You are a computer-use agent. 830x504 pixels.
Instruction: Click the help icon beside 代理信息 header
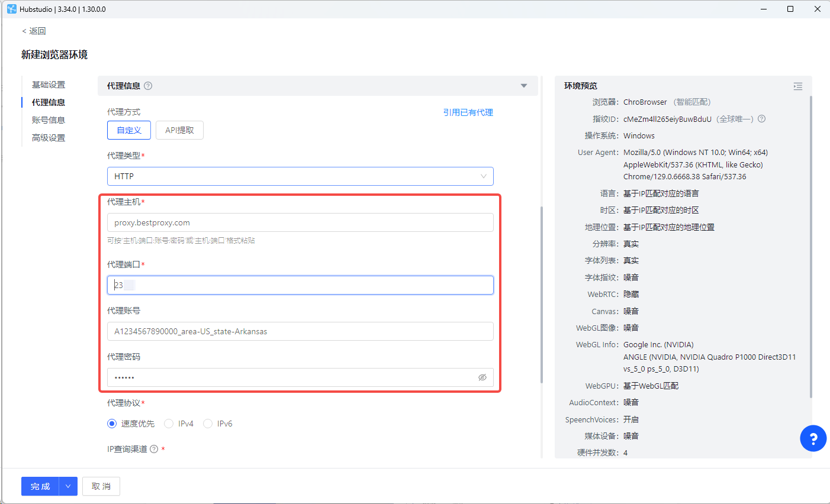[x=148, y=86]
